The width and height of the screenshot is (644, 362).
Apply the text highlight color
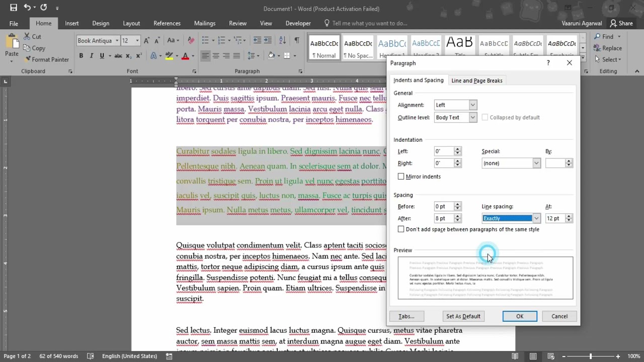point(169,56)
